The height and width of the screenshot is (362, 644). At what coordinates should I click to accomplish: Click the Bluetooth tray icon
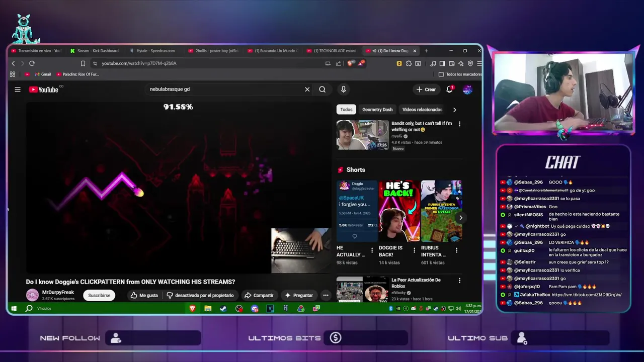[x=391, y=309]
